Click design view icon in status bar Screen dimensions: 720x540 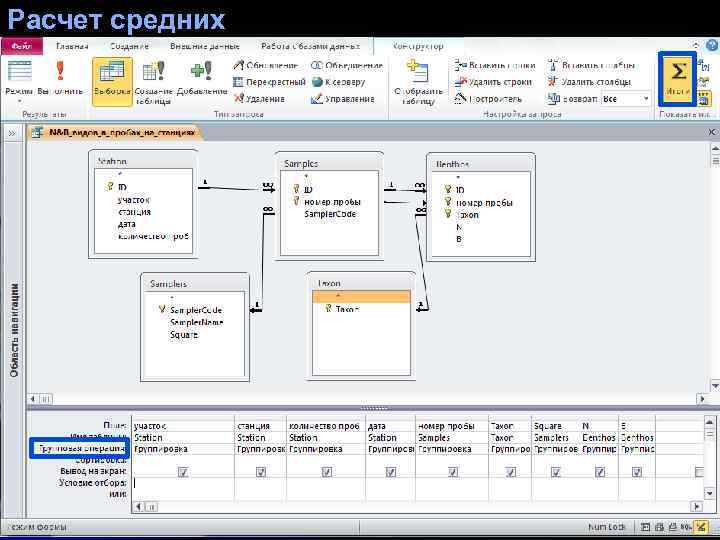[x=701, y=527]
